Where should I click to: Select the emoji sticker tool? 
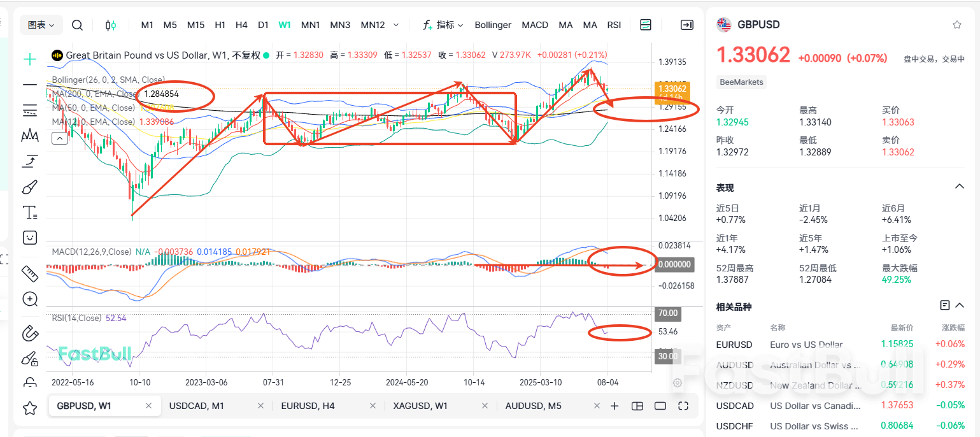[x=29, y=237]
